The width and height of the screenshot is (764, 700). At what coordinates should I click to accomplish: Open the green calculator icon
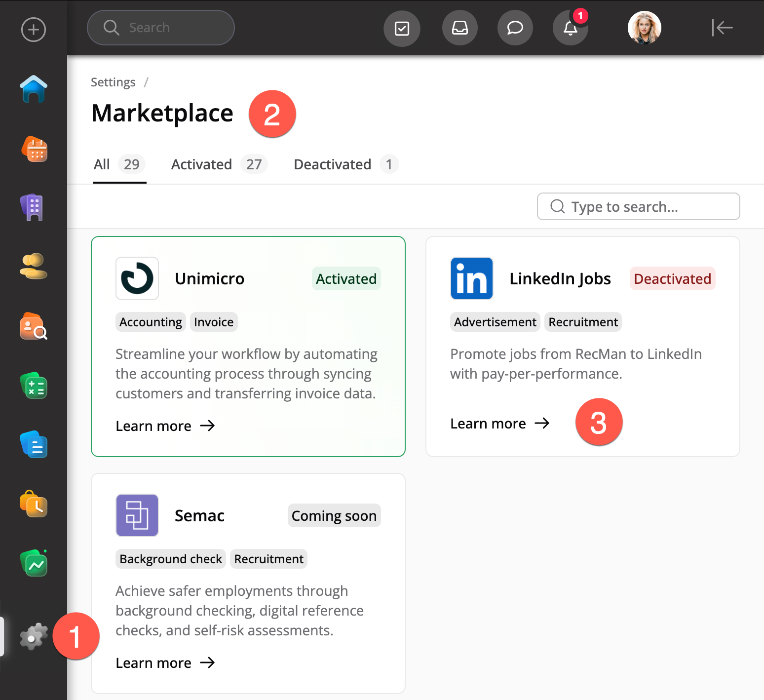click(x=34, y=386)
